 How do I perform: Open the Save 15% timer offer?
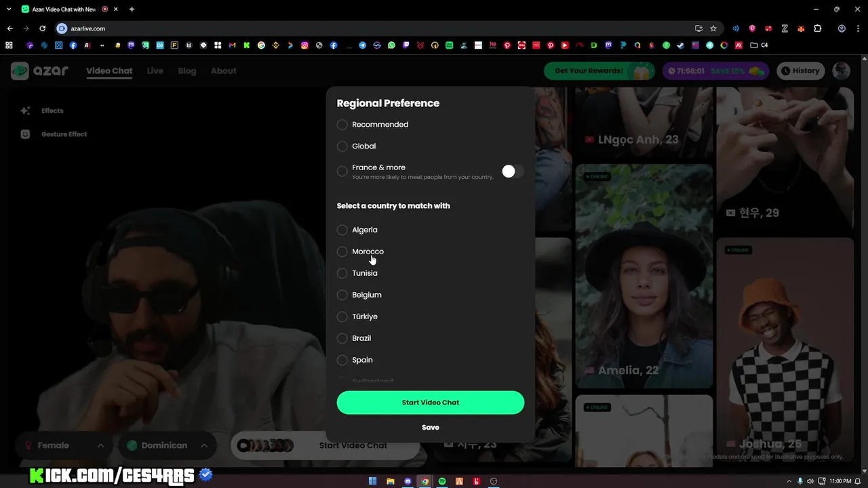click(x=716, y=70)
